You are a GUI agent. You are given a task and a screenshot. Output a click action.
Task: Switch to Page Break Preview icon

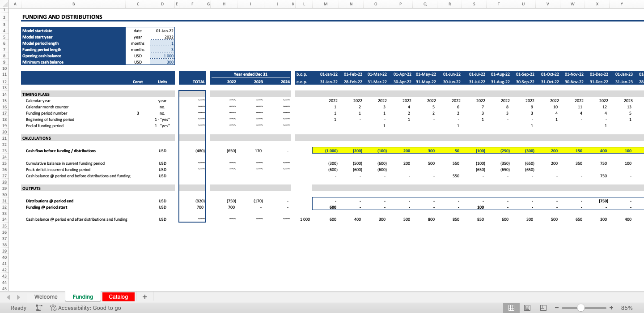(x=543, y=308)
